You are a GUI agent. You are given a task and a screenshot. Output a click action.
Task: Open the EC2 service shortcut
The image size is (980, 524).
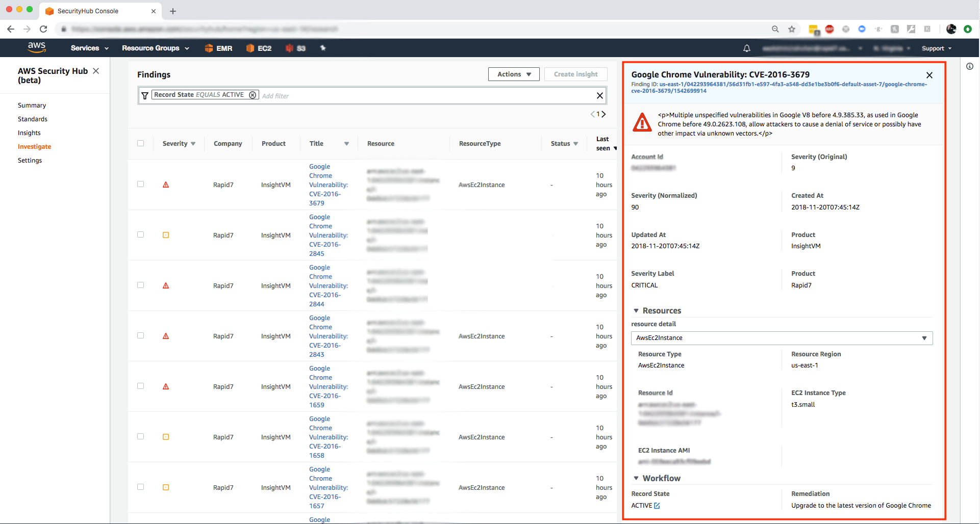tap(259, 48)
